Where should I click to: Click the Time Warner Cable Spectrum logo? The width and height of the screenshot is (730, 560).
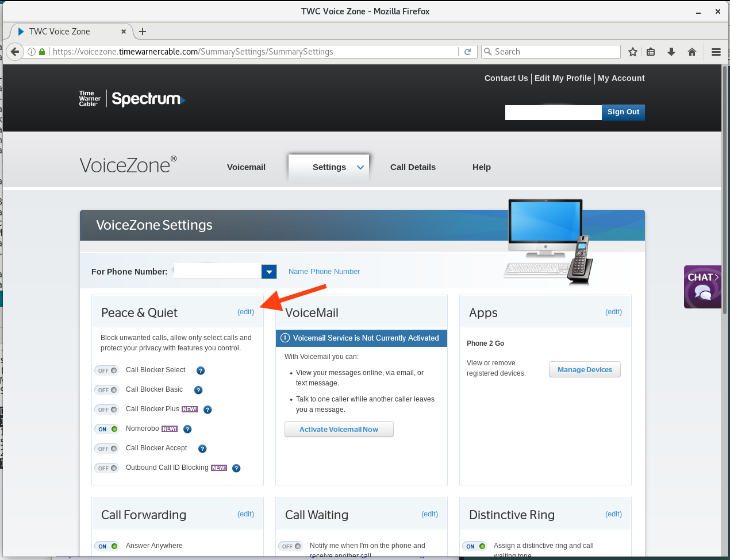click(x=132, y=99)
